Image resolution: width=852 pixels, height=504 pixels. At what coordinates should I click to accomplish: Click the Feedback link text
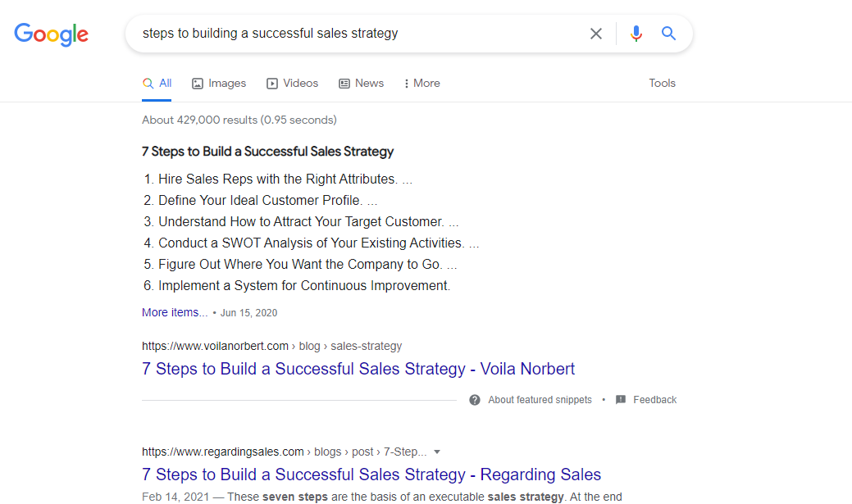654,400
